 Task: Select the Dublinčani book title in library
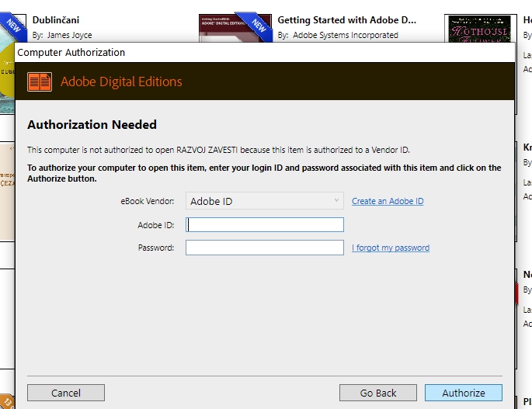pos(56,20)
